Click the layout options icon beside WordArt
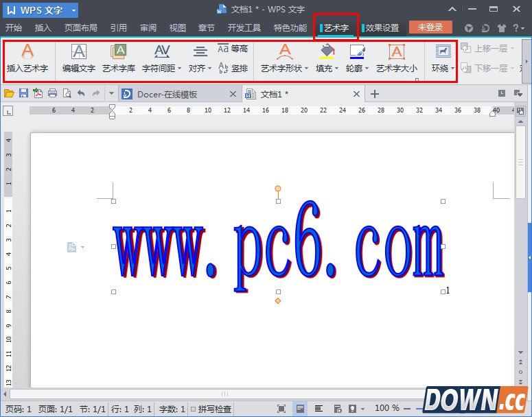 pyautogui.click(x=71, y=247)
